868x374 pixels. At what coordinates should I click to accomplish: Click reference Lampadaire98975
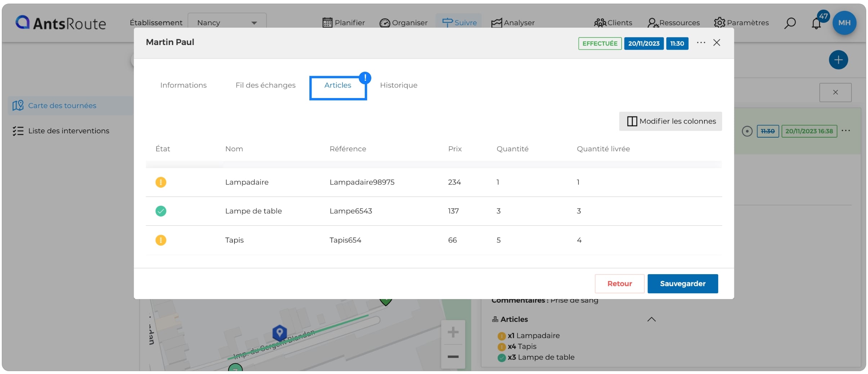tap(362, 182)
